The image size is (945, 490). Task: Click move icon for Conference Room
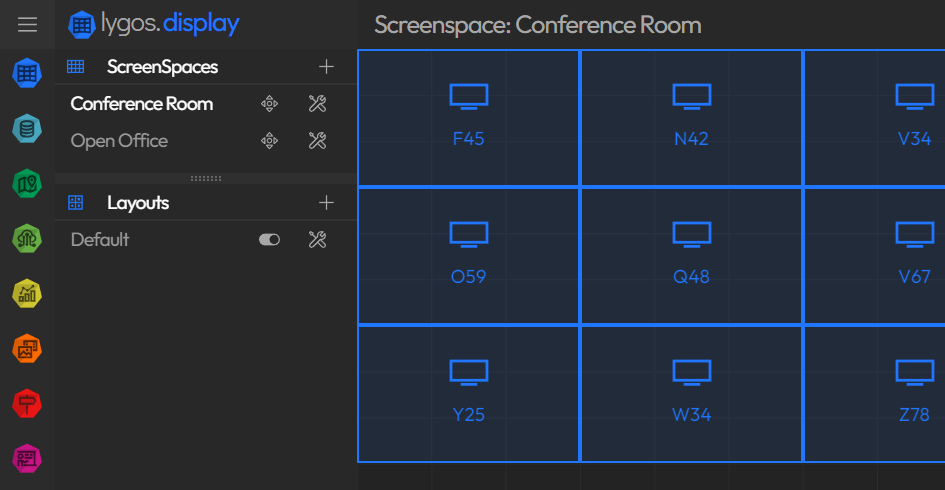[x=269, y=104]
